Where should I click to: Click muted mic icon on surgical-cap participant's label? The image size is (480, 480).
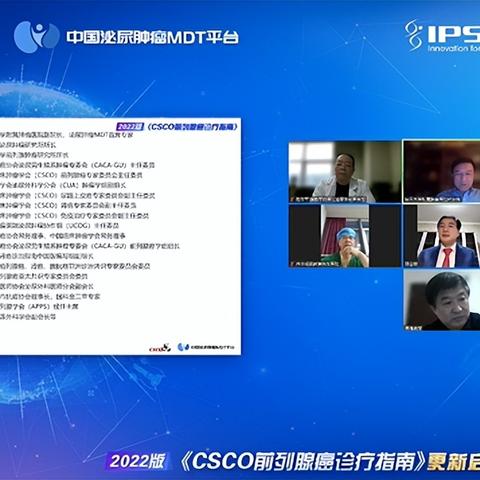click(293, 264)
